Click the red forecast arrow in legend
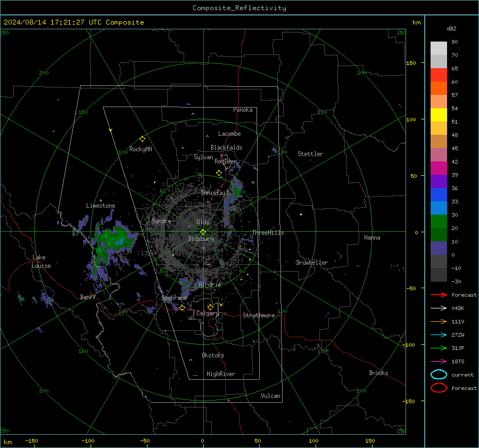The width and height of the screenshot is (479, 448). click(439, 295)
